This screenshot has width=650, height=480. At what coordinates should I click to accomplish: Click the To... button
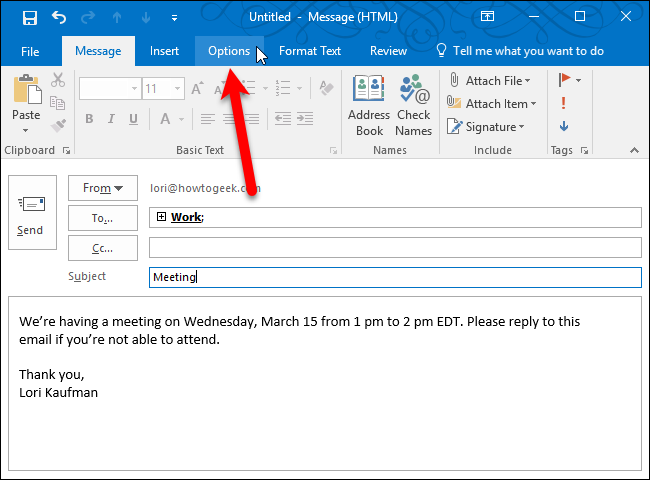click(103, 218)
